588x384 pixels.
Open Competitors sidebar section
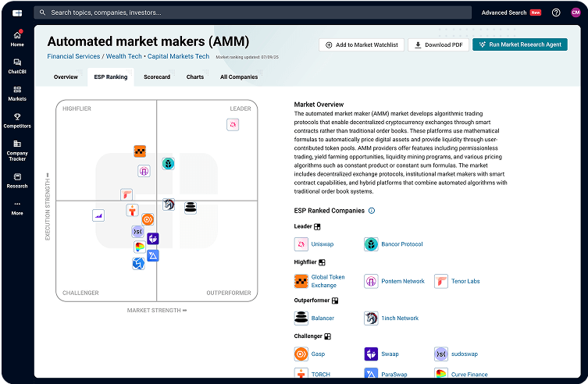tap(17, 119)
